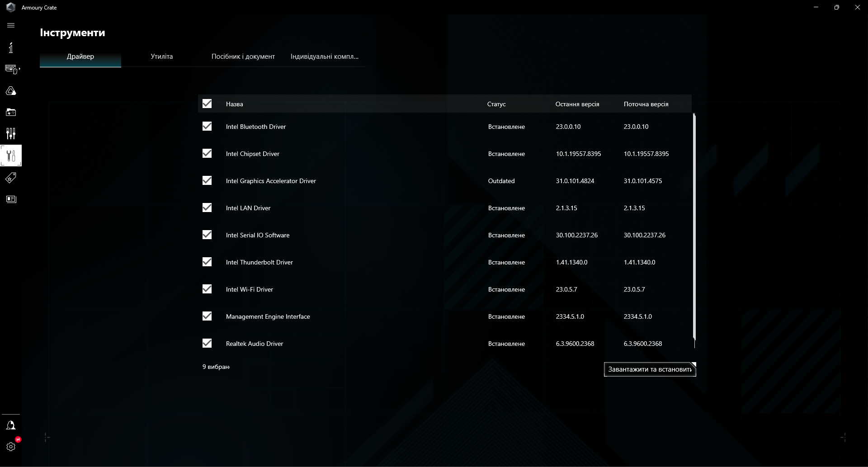Open Settings gear with notification badge
868x467 pixels.
pos(11,447)
